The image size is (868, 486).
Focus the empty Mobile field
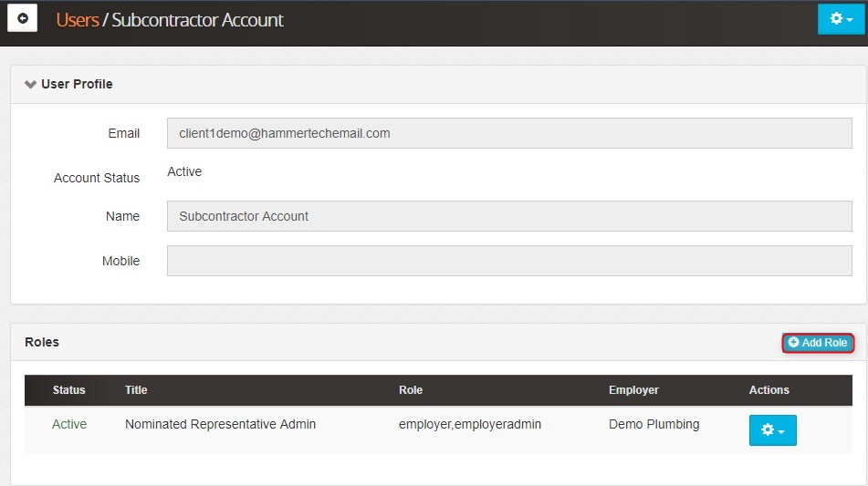click(508, 261)
